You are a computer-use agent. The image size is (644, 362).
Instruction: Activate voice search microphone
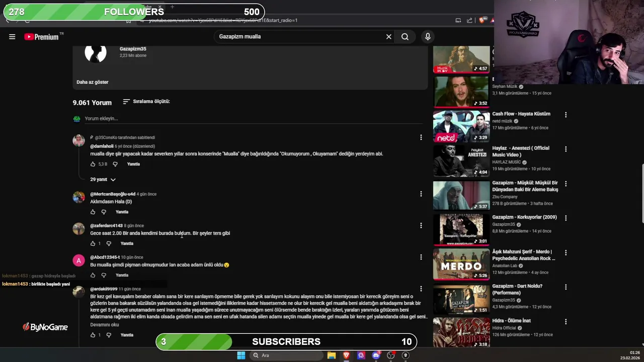pos(428,37)
